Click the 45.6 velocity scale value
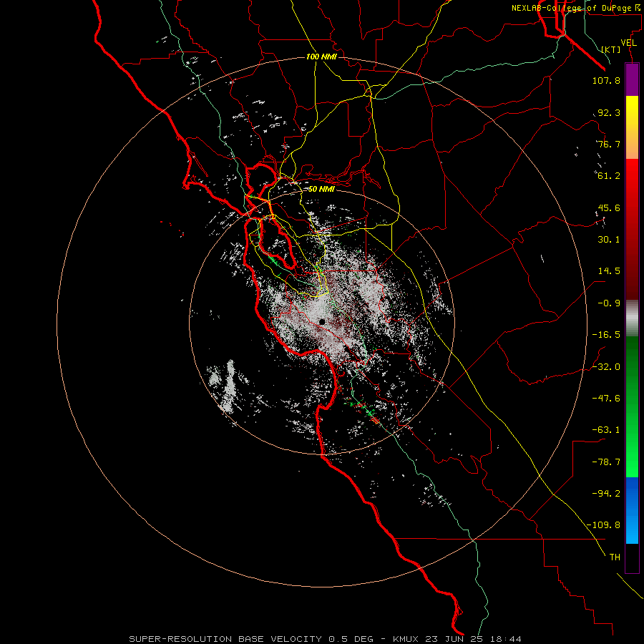Screen dimensions: 644x644 [609, 208]
